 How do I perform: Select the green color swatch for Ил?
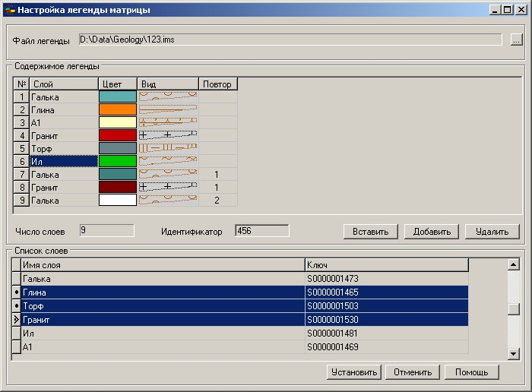coord(118,161)
